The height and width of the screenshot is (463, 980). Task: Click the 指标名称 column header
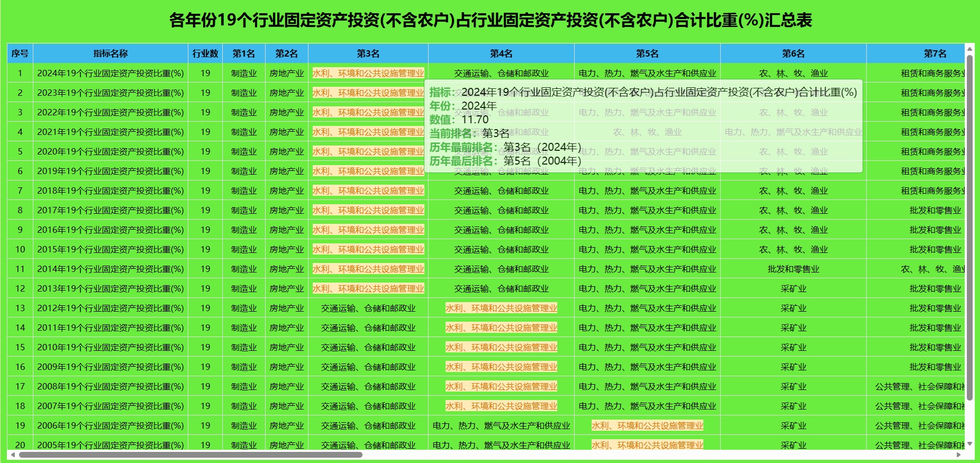tap(111, 53)
